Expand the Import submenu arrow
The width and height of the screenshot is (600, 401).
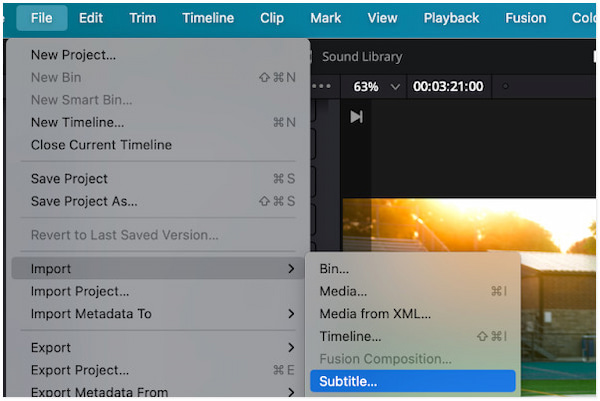click(x=291, y=269)
